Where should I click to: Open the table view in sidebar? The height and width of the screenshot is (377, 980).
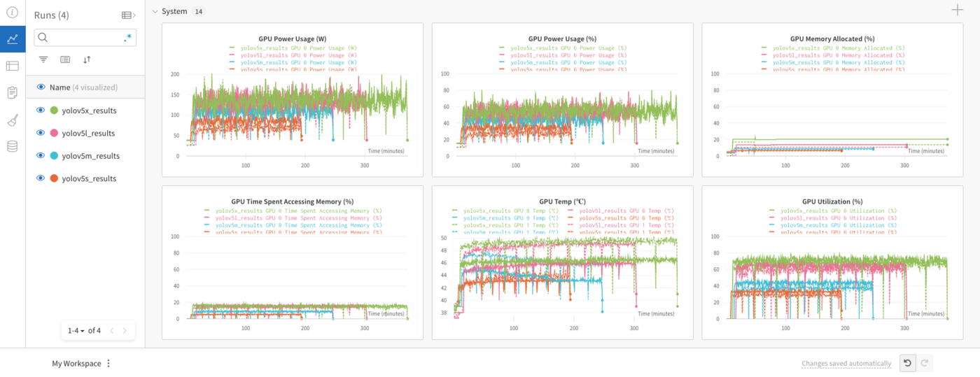point(12,66)
